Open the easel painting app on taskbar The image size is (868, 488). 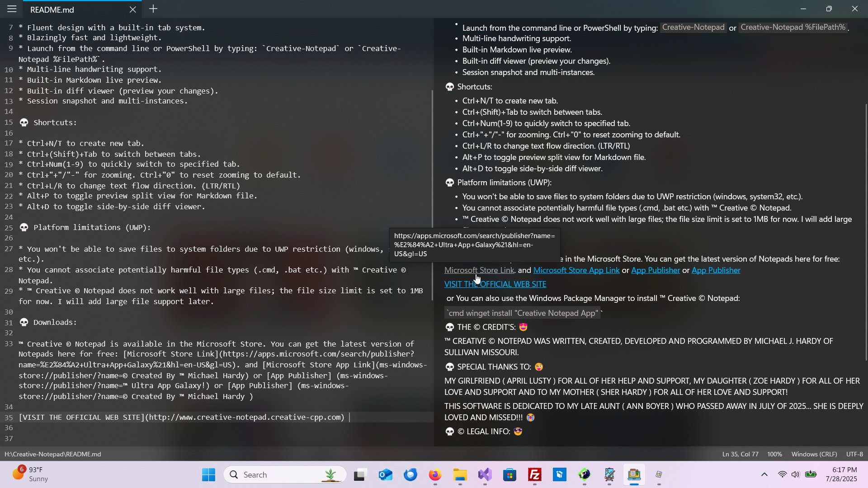(x=609, y=475)
